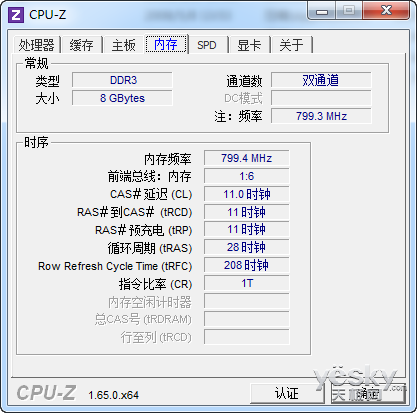Click the RAS#到CAS# (tRCD) label

coord(135,212)
